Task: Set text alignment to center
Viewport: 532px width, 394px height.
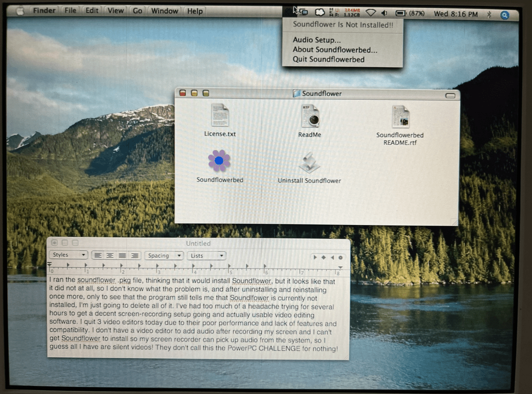Action: tap(110, 255)
